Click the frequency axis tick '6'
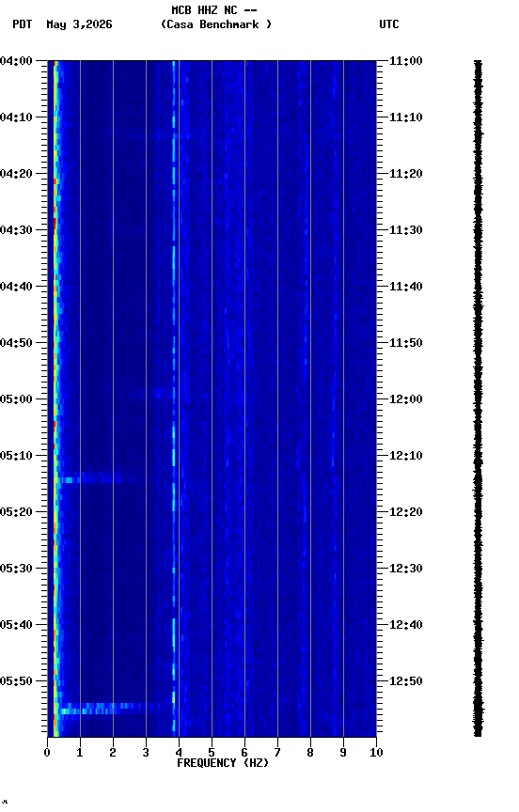The image size is (519, 812). [x=244, y=753]
